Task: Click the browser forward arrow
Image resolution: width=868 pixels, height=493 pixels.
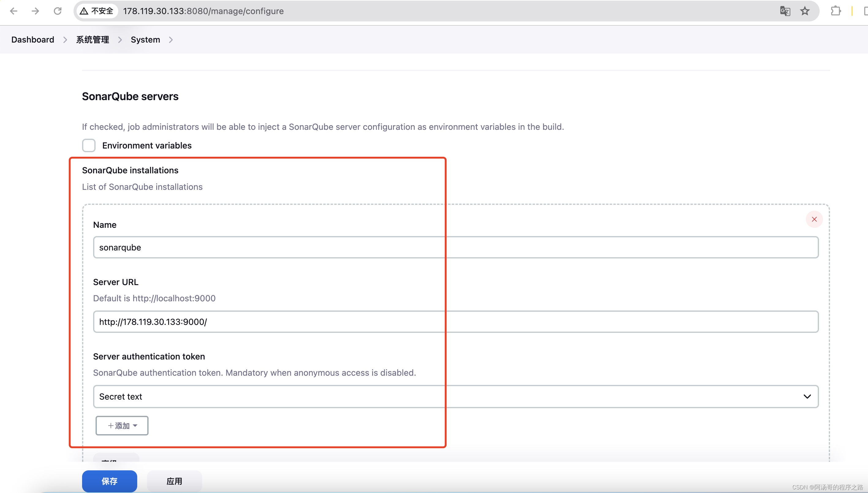Action: pos(35,11)
